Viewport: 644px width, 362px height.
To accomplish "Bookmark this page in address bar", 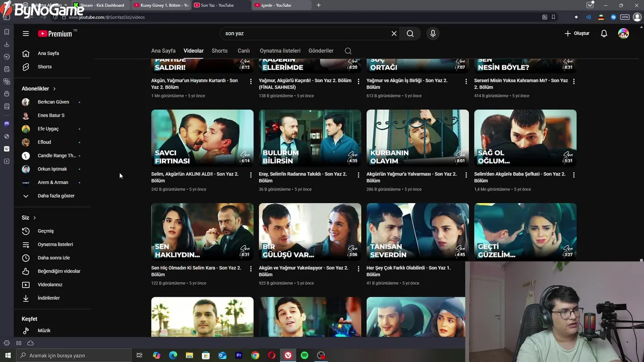I will [x=553, y=17].
